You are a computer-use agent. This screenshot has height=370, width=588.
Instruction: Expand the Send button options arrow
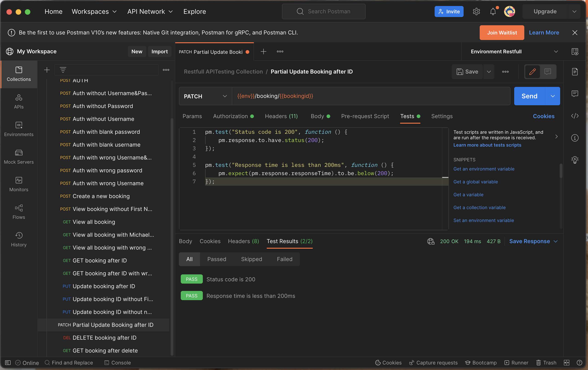(x=553, y=96)
